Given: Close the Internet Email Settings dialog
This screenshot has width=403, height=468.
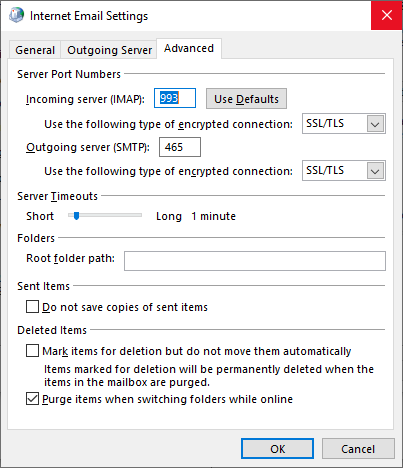Looking at the screenshot, I should pyautogui.click(x=387, y=15).
